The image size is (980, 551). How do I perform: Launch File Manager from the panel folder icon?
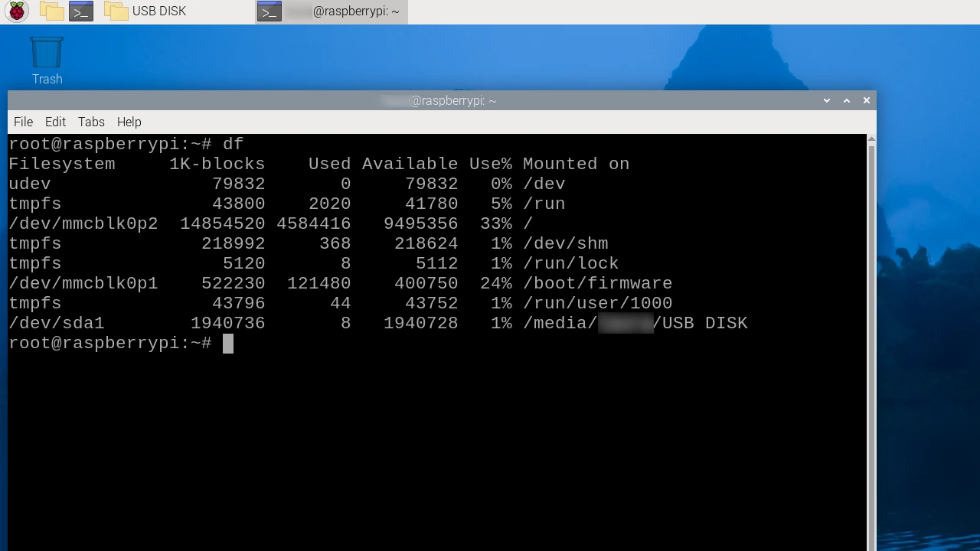(x=51, y=11)
